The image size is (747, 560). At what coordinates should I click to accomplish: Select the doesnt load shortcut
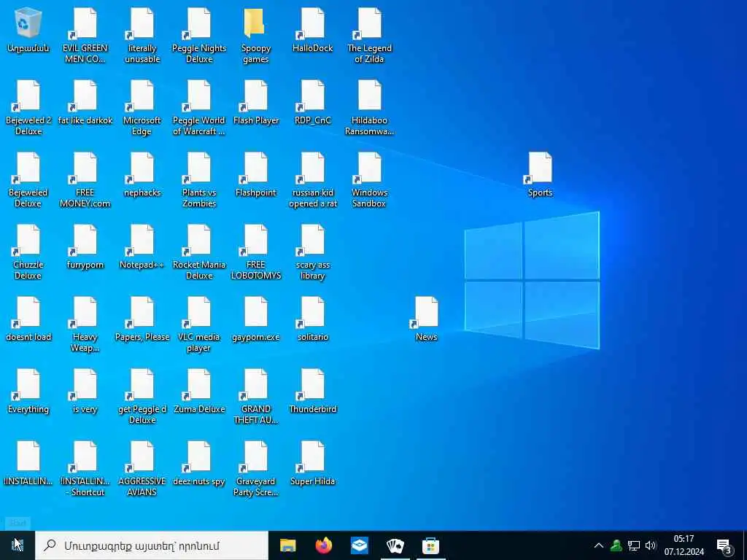click(28, 319)
